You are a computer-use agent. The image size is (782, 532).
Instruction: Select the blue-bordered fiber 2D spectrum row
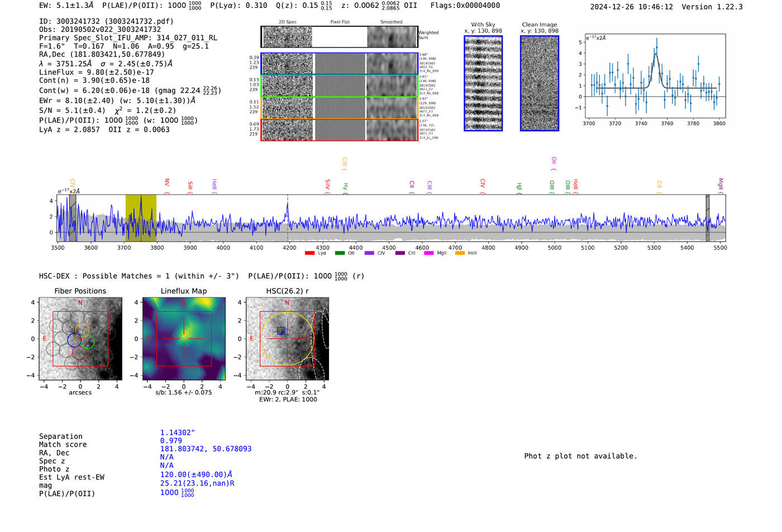coord(339,64)
